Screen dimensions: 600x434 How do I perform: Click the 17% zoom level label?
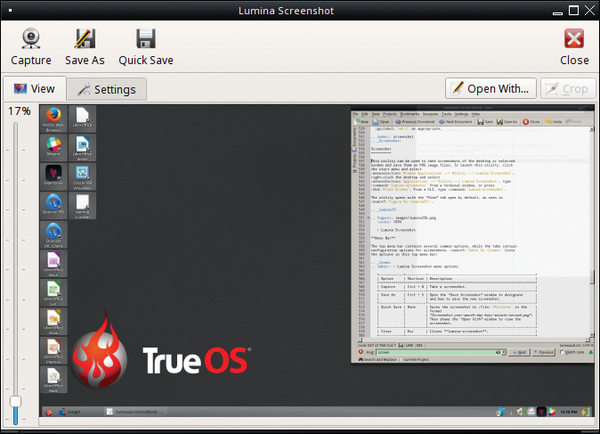tap(19, 111)
